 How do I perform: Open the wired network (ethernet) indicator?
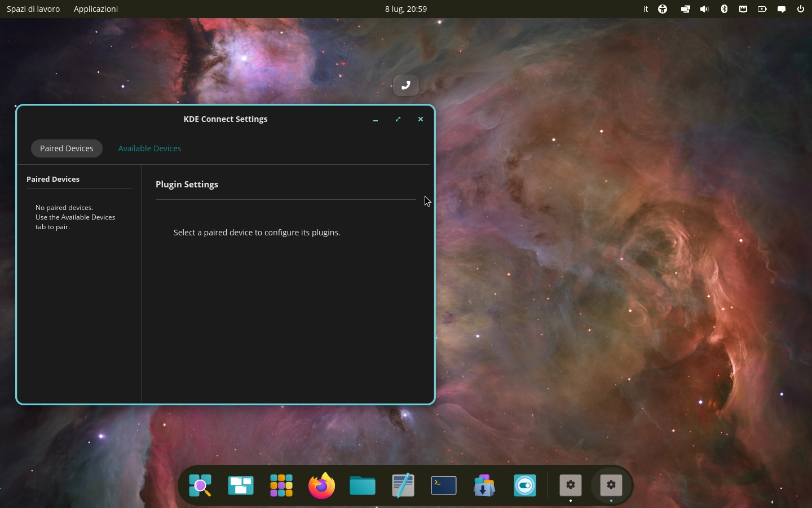click(743, 9)
